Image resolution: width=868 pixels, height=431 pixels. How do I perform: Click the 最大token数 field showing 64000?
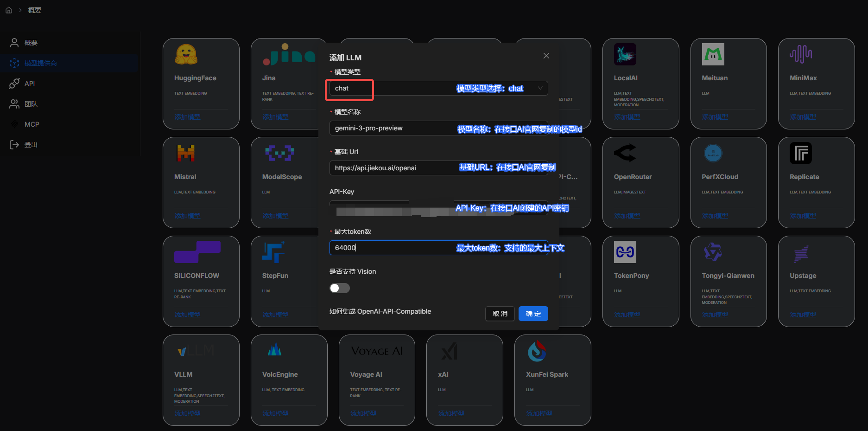tap(439, 248)
